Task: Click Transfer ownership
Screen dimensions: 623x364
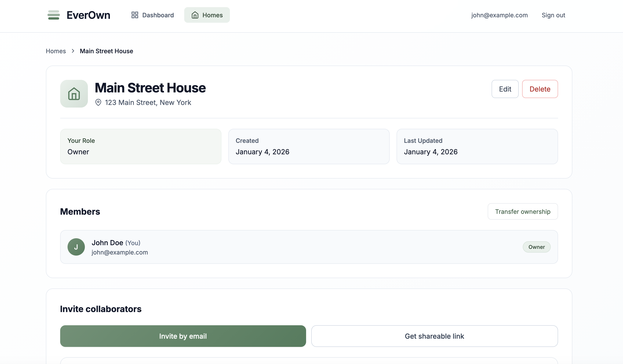Action: pos(523,211)
